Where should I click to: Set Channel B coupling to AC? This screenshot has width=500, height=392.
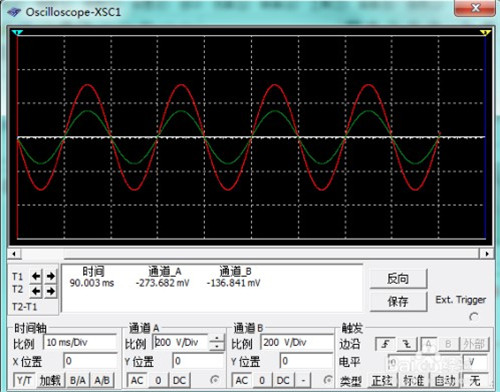(x=242, y=380)
